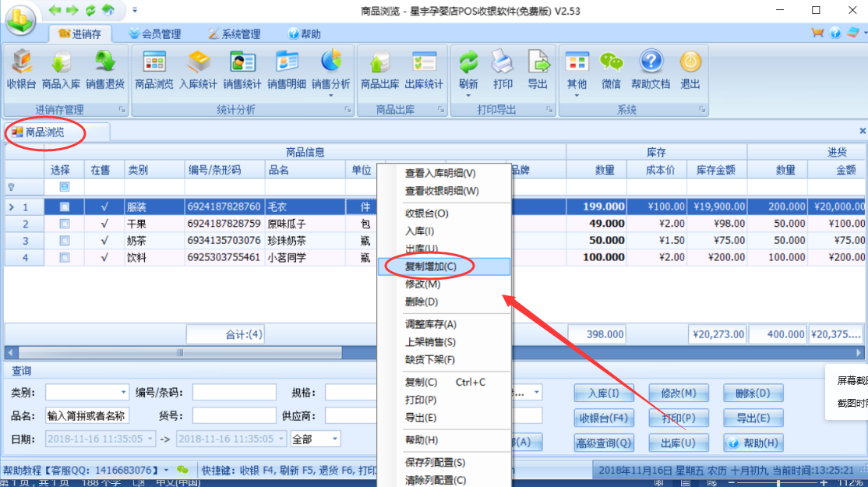The height and width of the screenshot is (487, 868).
Task: Click the 收银台(F4) button
Action: (603, 418)
